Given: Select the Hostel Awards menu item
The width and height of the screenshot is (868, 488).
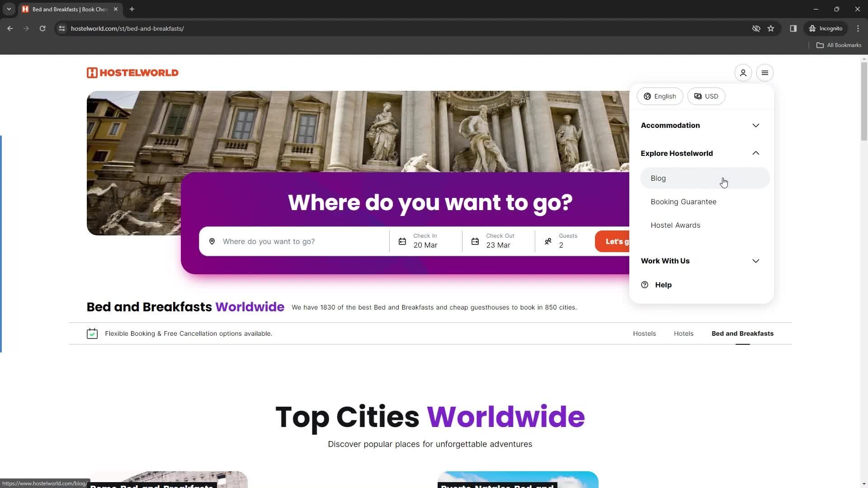Looking at the screenshot, I should 675,225.
